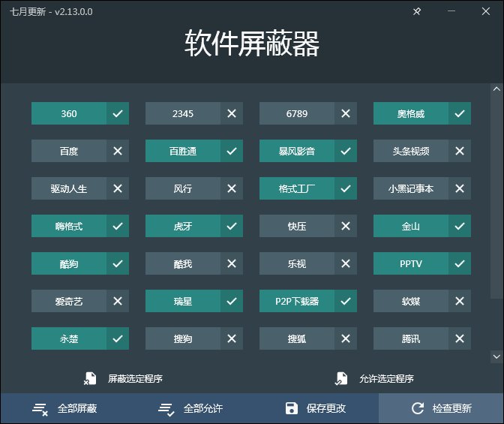Viewport: 504px width, 424px height.
Task: Toggle the 头条视频 block switch
Action: click(x=422, y=151)
